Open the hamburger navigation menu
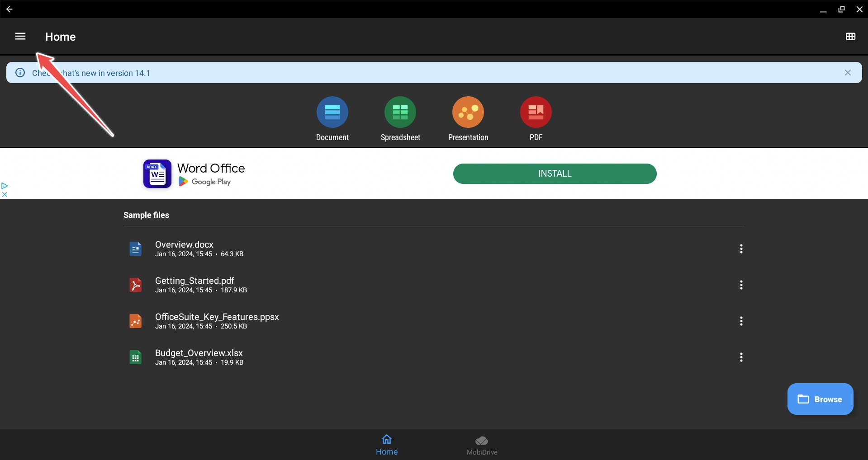Screen dimensions: 868x460 coord(20,37)
